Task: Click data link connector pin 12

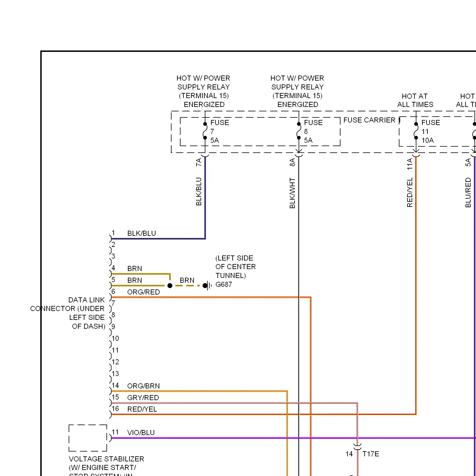Action: (x=115, y=362)
